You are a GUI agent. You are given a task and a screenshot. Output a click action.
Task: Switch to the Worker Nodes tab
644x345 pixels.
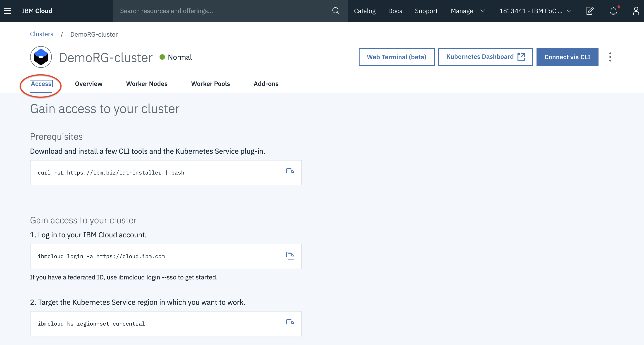coord(147,84)
